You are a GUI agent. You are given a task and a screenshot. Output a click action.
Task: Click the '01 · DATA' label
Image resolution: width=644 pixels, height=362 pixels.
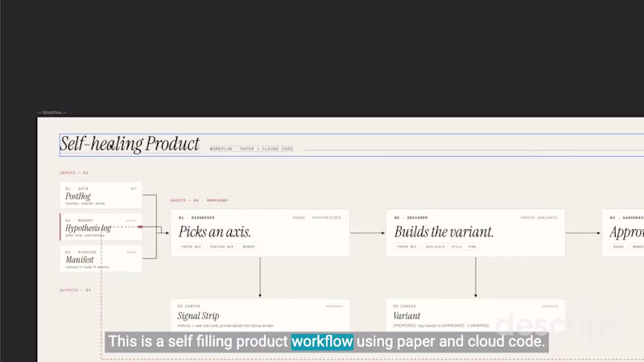[x=76, y=189]
